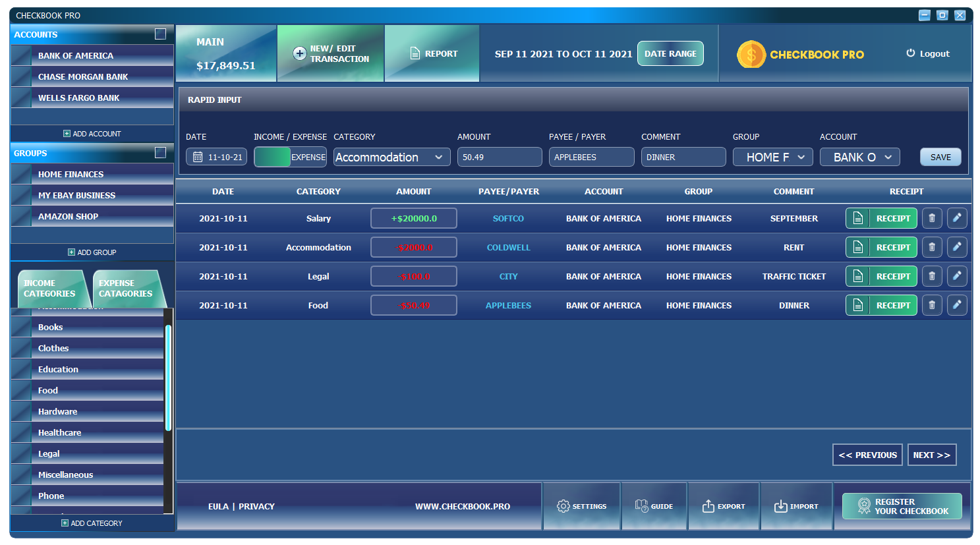Switch to the Income Categories tab
Image resolution: width=980 pixels, height=545 pixels.
coord(53,289)
